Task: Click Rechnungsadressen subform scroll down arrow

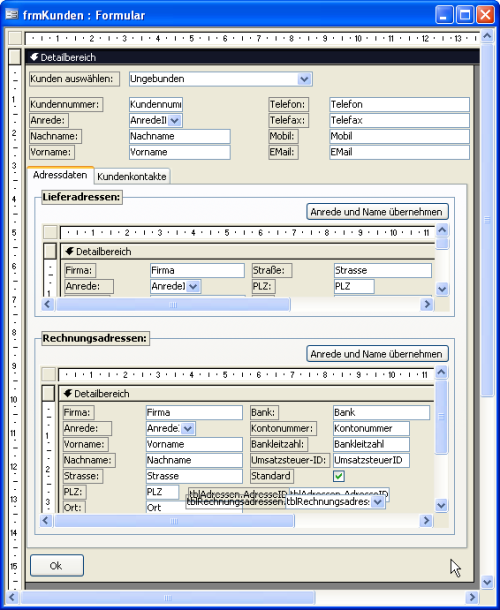Action: coord(441,505)
